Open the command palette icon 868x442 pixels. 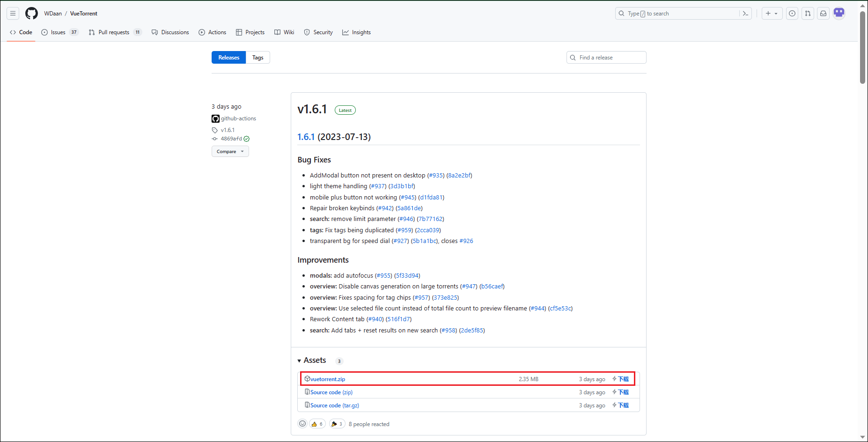point(745,14)
